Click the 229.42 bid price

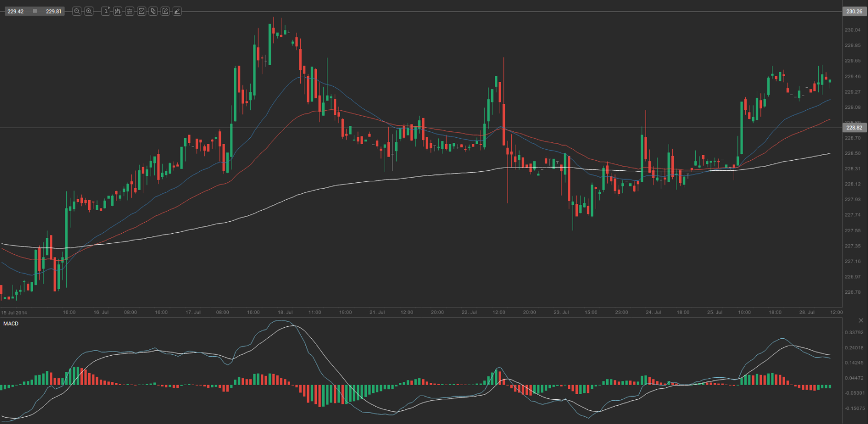pos(16,12)
